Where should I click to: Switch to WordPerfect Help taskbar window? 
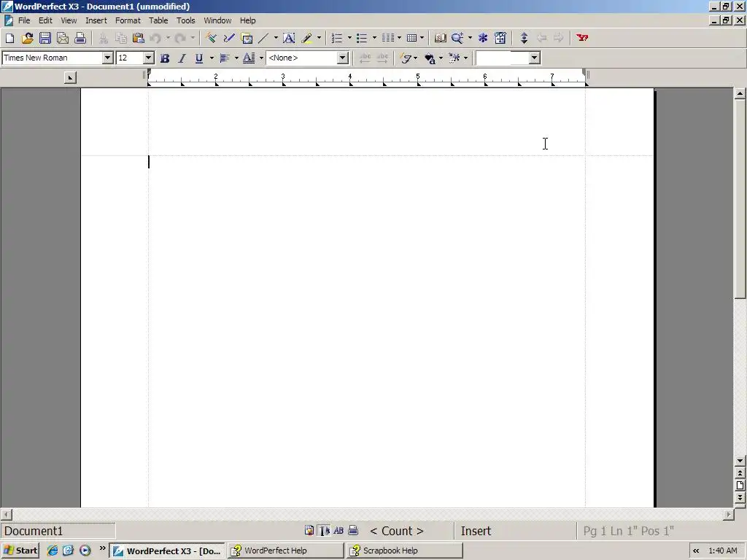pyautogui.click(x=286, y=551)
